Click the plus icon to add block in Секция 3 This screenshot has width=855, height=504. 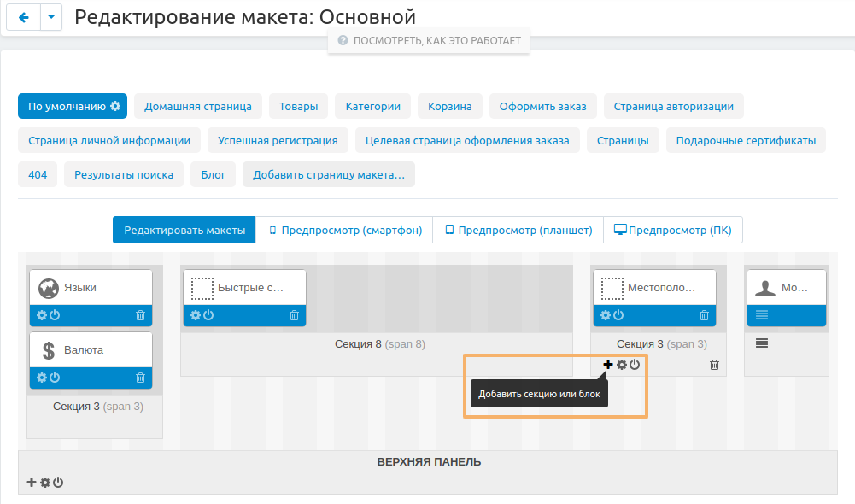[607, 364]
